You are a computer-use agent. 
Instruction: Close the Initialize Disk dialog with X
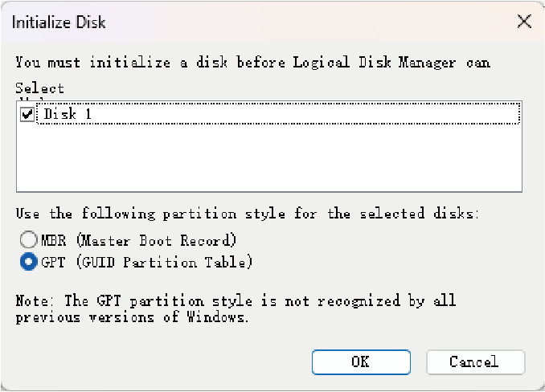[x=524, y=22]
